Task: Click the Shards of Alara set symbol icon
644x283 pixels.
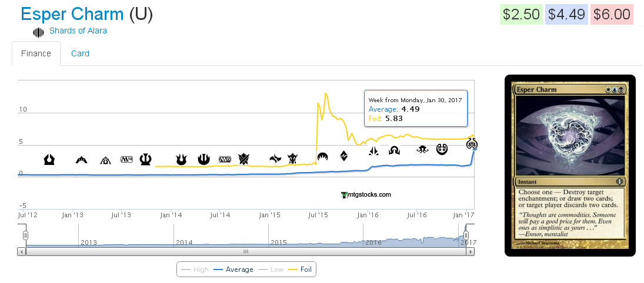Action: coord(38,32)
